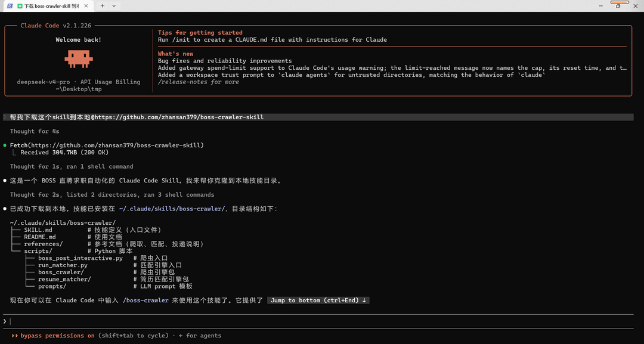
Task: Click '(shift+tab to cycle)' hint
Action: point(134,336)
